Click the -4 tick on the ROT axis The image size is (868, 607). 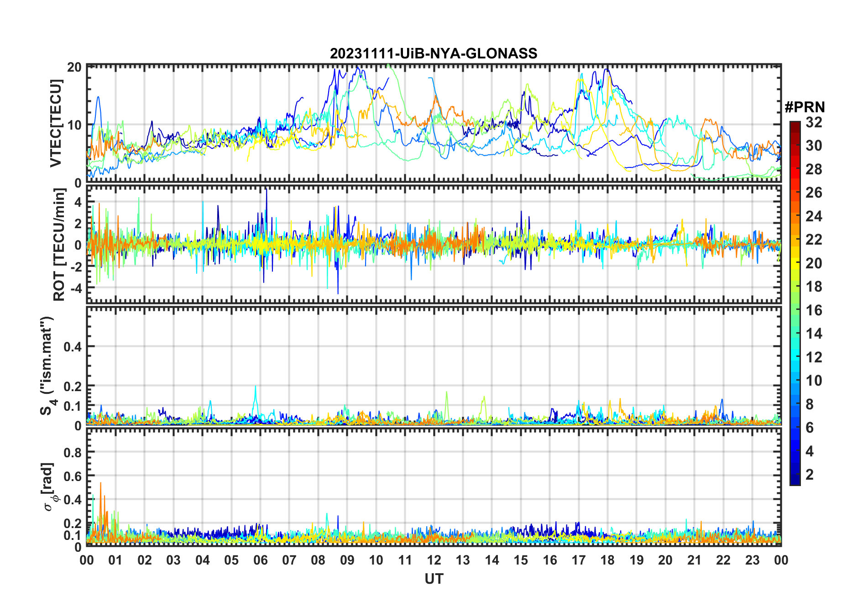coord(76,288)
